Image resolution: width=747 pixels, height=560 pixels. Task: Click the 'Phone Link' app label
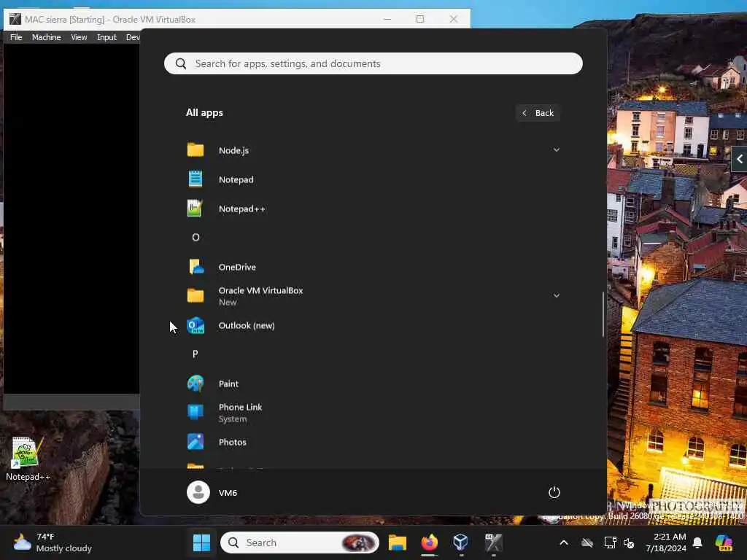click(240, 407)
